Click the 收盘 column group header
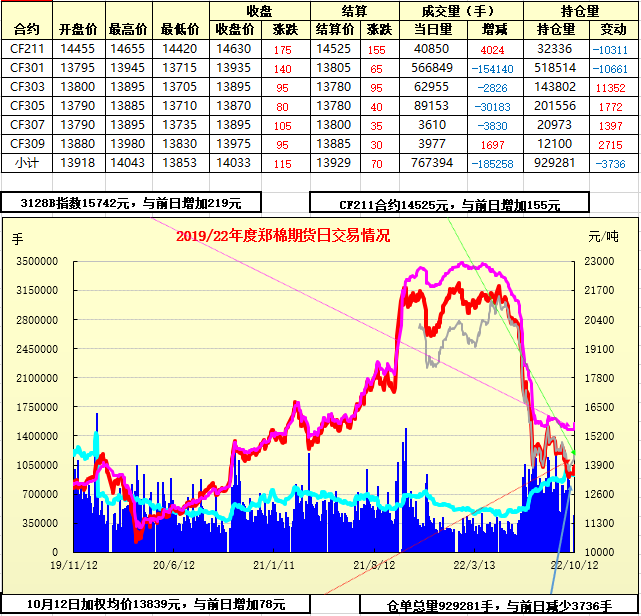 (260, 10)
